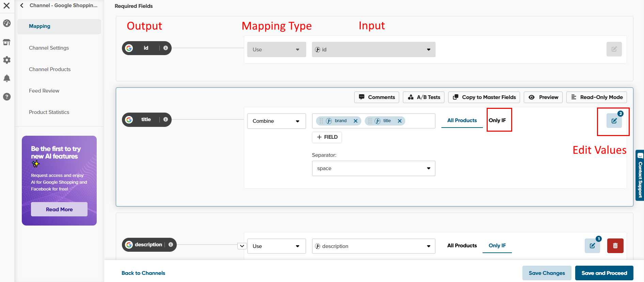Click Save and Proceed button

click(x=604, y=273)
